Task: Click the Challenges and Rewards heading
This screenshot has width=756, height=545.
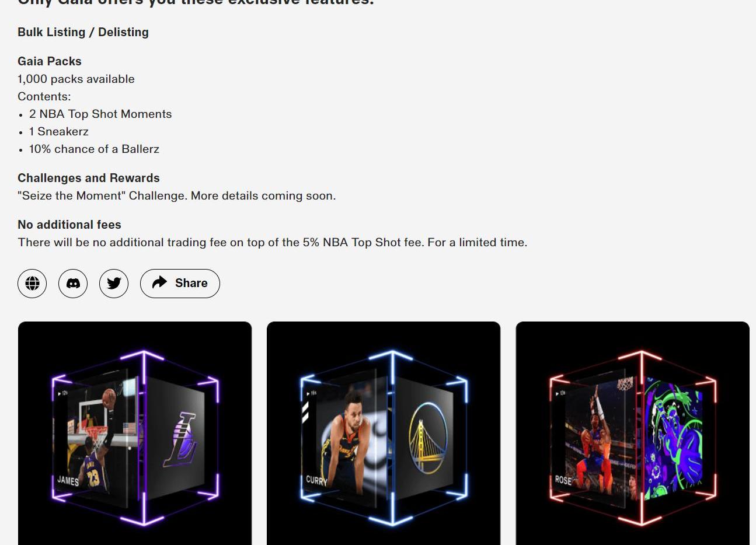Action: (89, 178)
